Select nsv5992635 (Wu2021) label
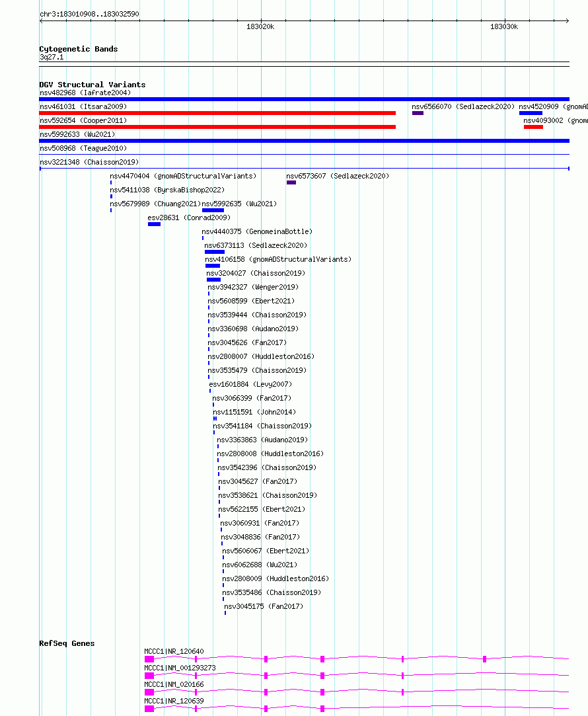This screenshot has height=716, width=588. pos(239,204)
